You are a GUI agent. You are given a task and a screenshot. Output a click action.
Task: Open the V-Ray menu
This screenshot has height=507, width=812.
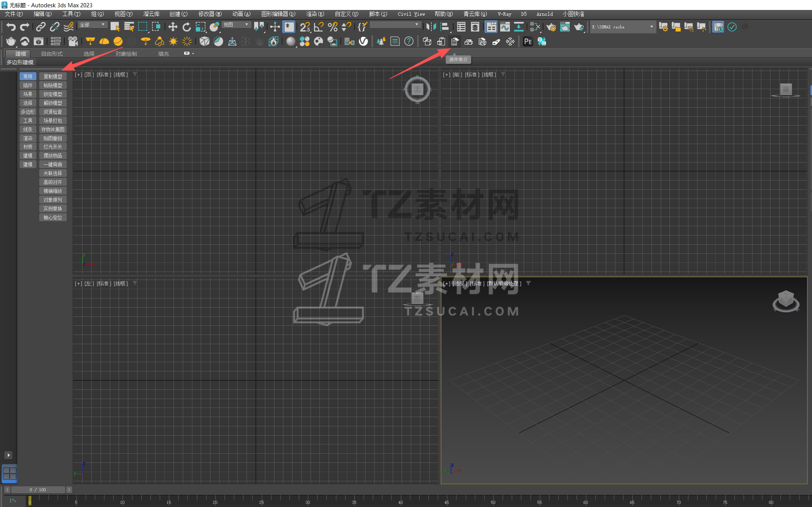(x=504, y=14)
